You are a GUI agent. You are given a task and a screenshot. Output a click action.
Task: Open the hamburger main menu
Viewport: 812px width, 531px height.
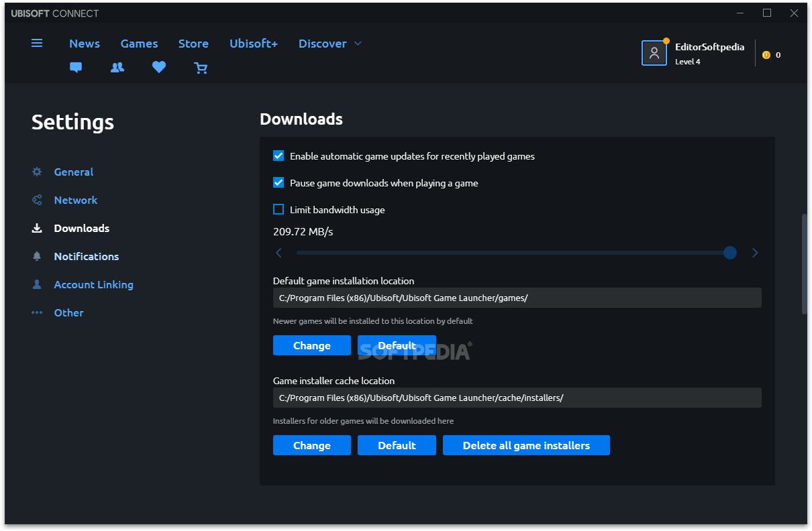tap(37, 43)
